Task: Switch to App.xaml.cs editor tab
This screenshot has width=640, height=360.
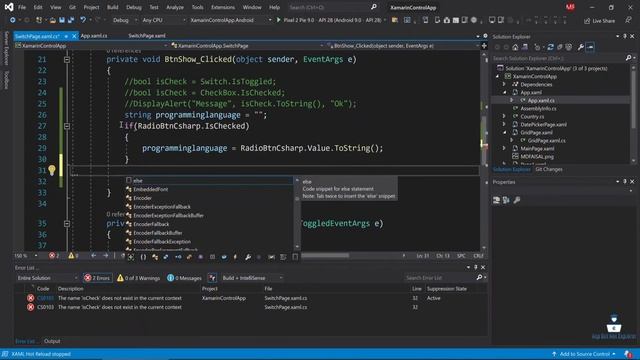Action: pos(93,36)
